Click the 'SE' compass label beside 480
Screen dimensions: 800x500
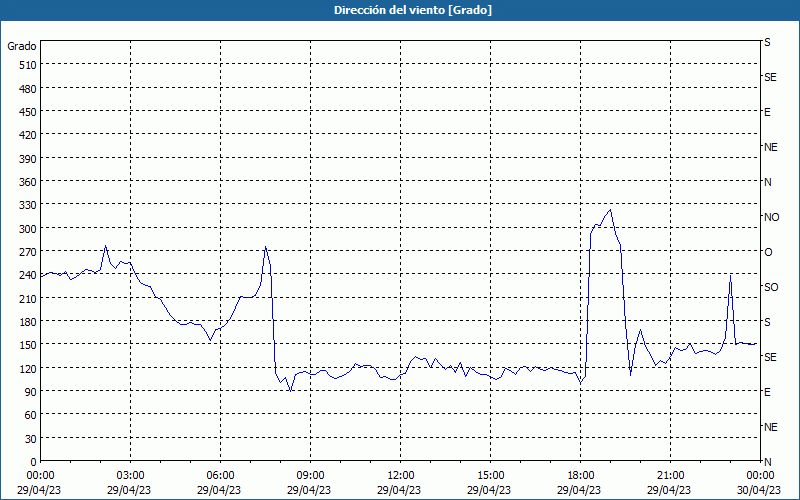tap(770, 78)
